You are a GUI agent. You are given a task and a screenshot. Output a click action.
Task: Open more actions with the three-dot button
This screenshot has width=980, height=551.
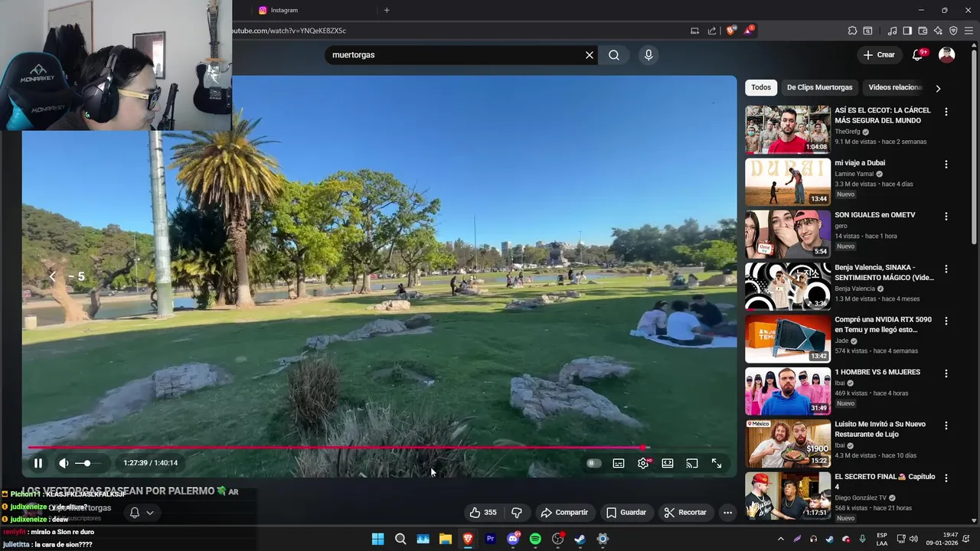click(728, 513)
